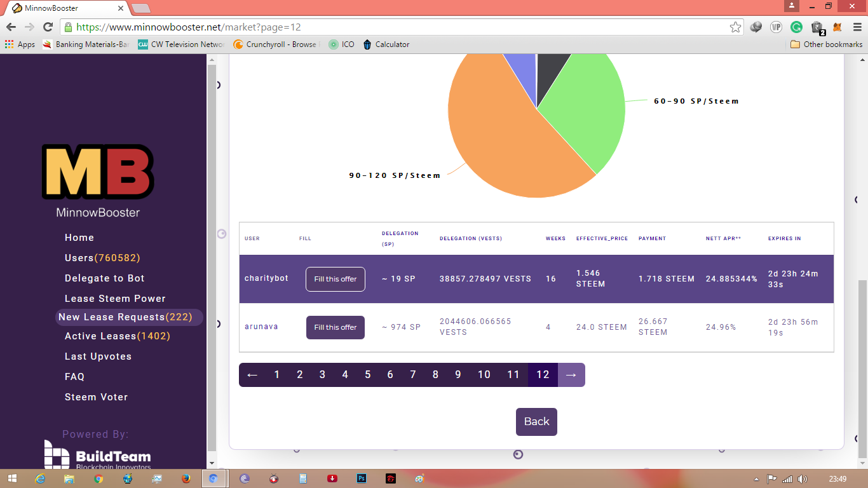Select New Lease Requests(222)
Viewport: 868px width, 488px height.
click(130, 317)
